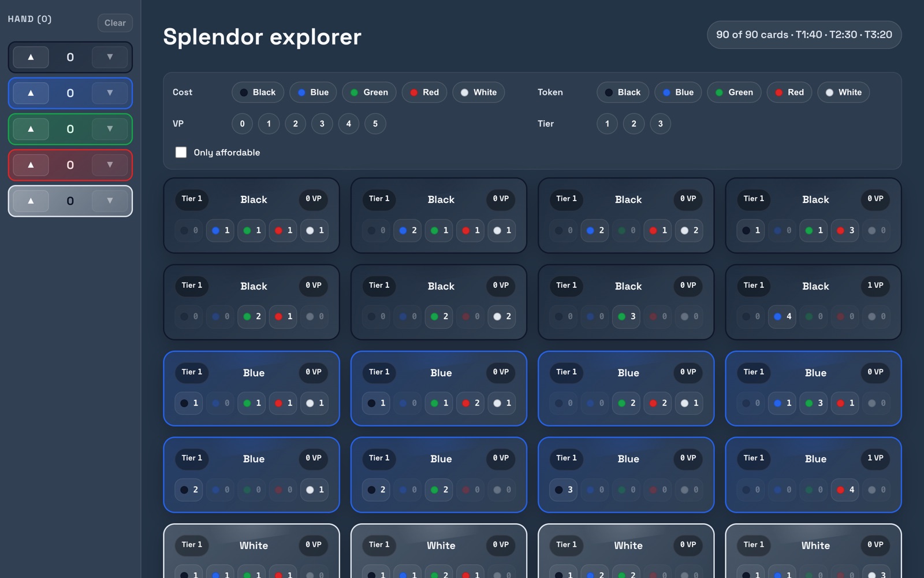
Task: Open Black card costing 2 blue 1 green 1 red 1 white
Action: (439, 216)
